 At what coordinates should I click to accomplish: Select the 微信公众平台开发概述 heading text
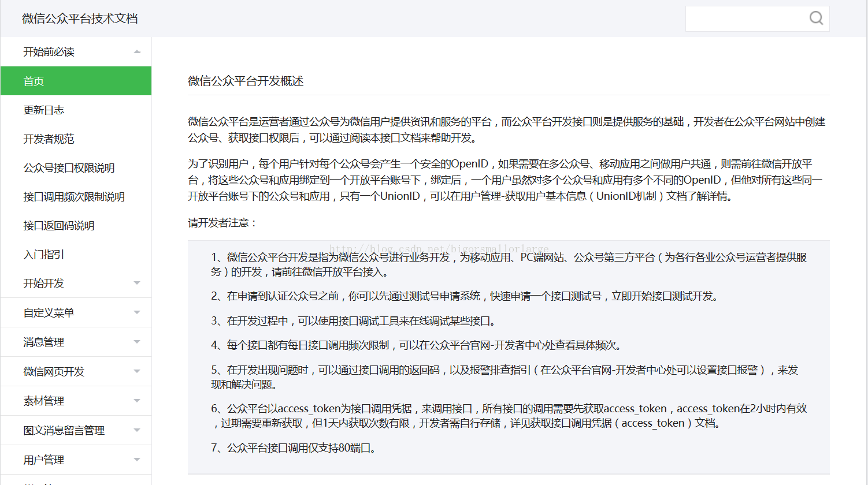click(246, 81)
